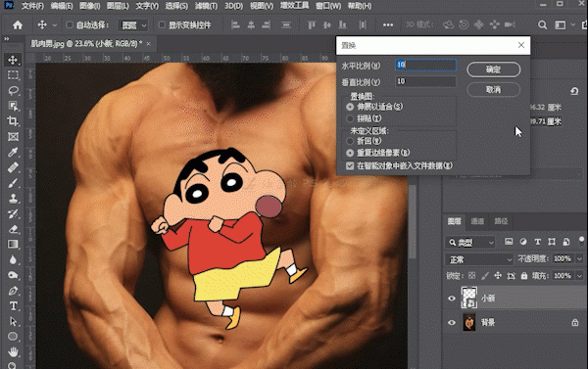Filter layers by adjustment layer icon

pyautogui.click(x=523, y=242)
